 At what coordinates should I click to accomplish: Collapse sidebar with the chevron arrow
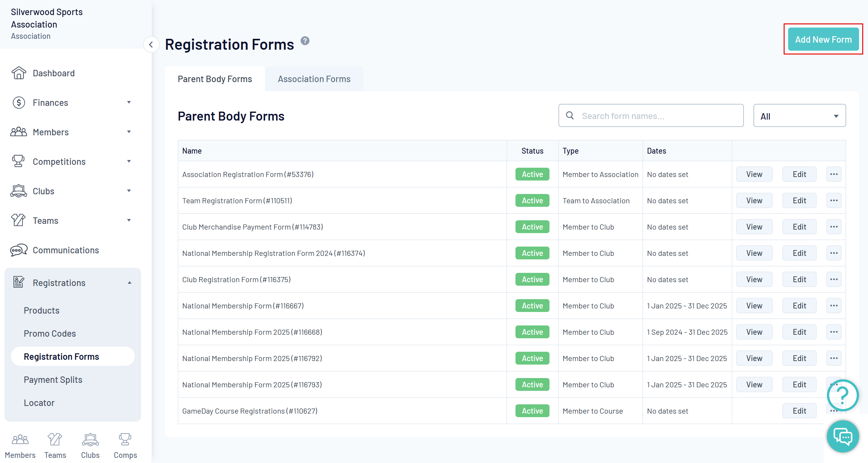point(151,45)
